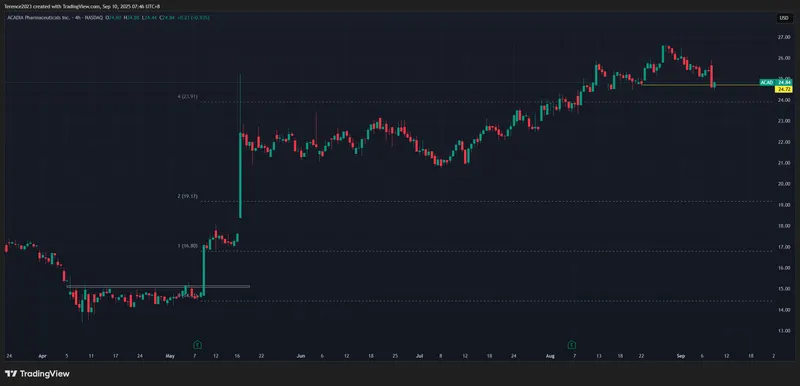Click the August earnings E marker icon
The width and height of the screenshot is (800, 386).
pyautogui.click(x=572, y=344)
